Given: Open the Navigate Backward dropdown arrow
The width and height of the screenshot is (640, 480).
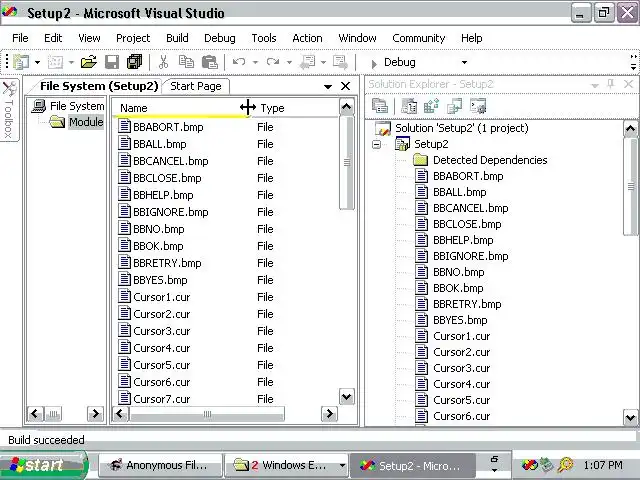Looking at the screenshot, I should coord(323,62).
